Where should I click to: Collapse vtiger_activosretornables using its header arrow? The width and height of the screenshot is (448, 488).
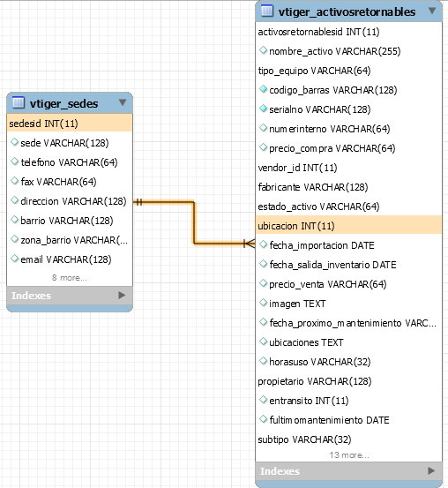pyautogui.click(x=432, y=11)
